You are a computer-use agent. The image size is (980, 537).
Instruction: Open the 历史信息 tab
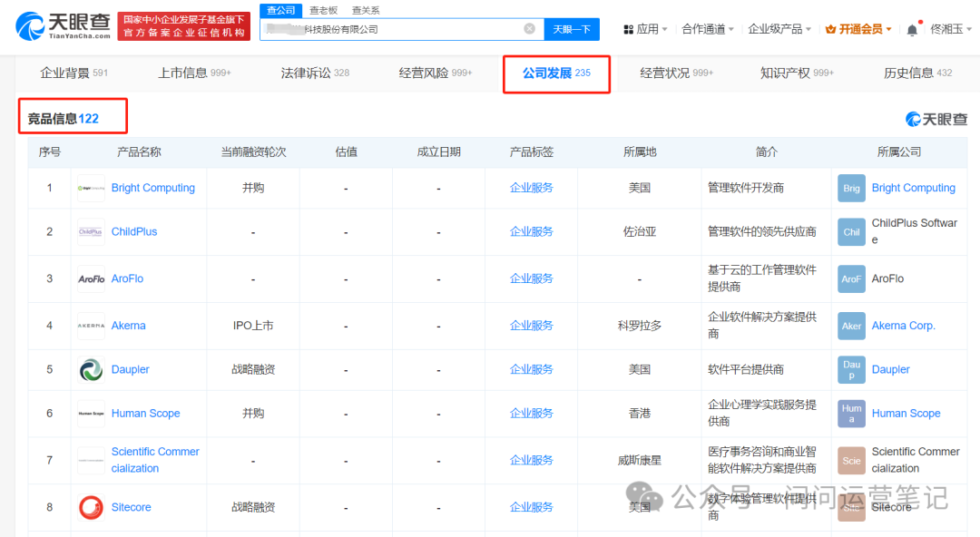(x=917, y=73)
